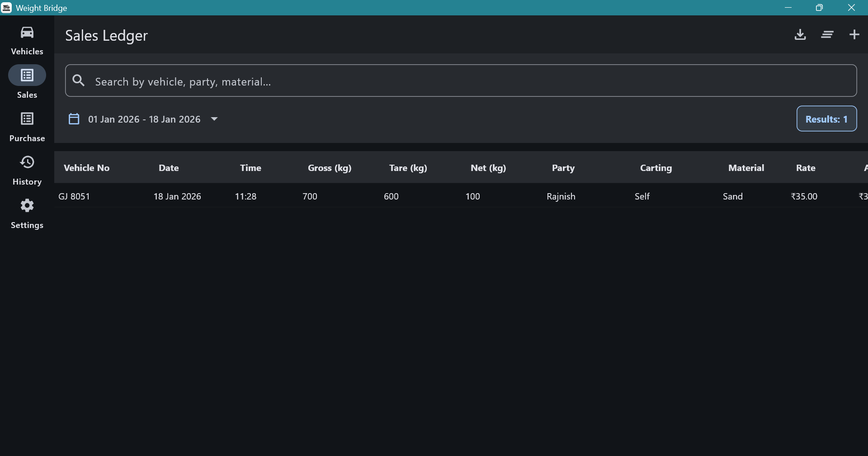
Task: Focus the search by vehicle, party, material field
Action: click(461, 81)
